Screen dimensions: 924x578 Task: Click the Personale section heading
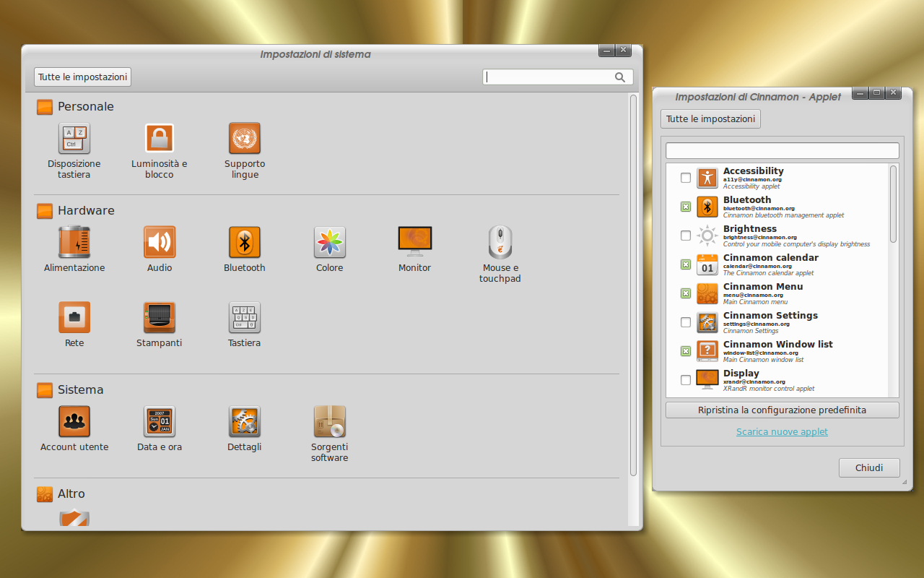tap(86, 106)
